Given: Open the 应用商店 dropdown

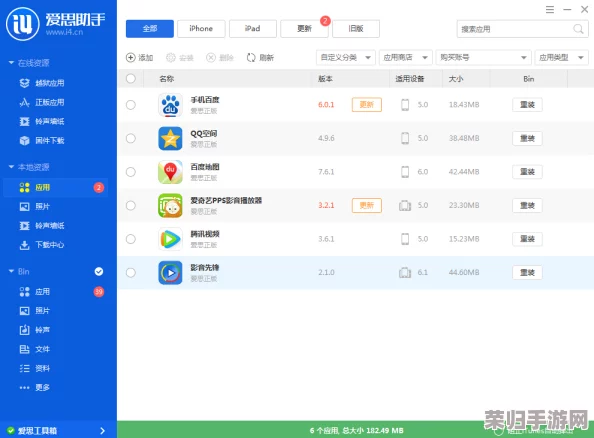Looking at the screenshot, I should [406, 58].
